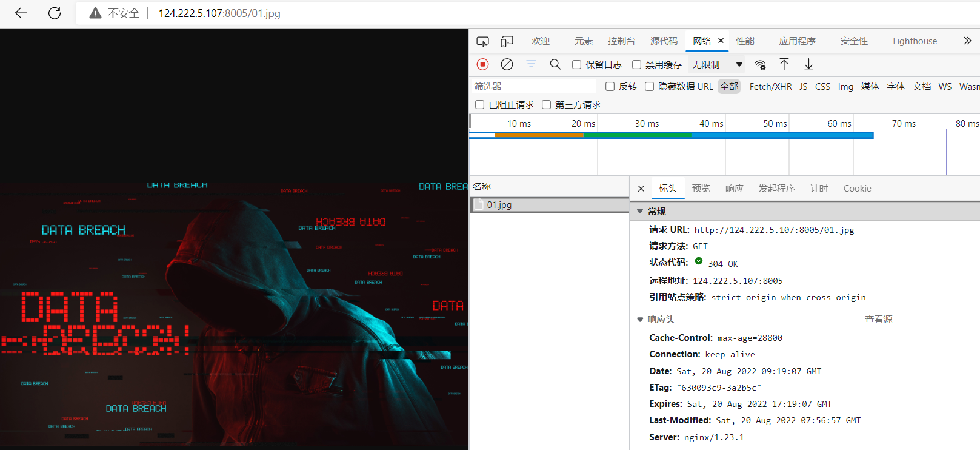Image resolution: width=980 pixels, height=450 pixels.
Task: Open the 源代码 tab
Action: 664,41
